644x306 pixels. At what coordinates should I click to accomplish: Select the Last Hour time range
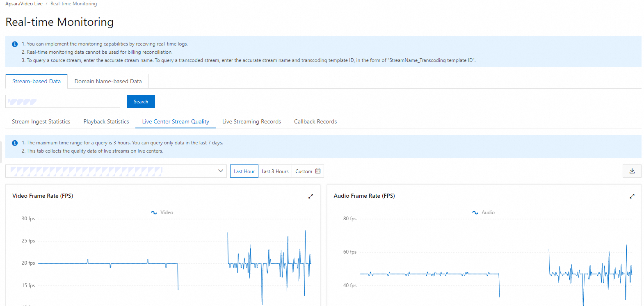click(244, 171)
